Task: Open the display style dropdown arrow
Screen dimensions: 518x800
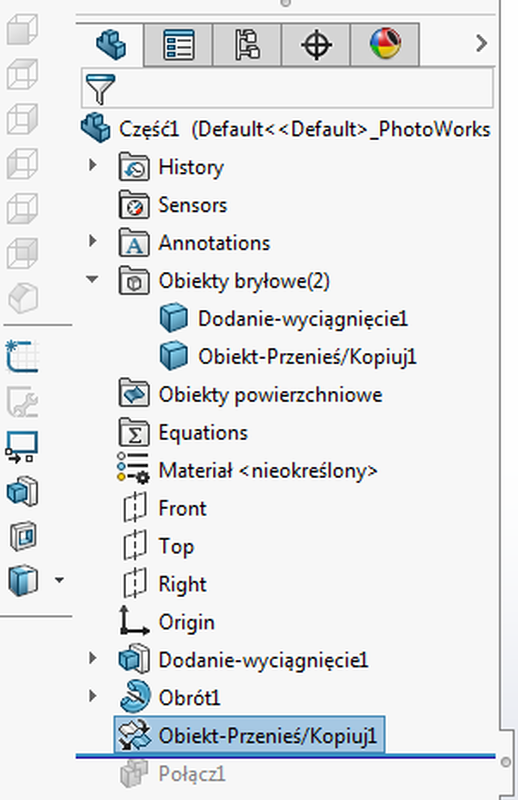Action: click(x=59, y=580)
